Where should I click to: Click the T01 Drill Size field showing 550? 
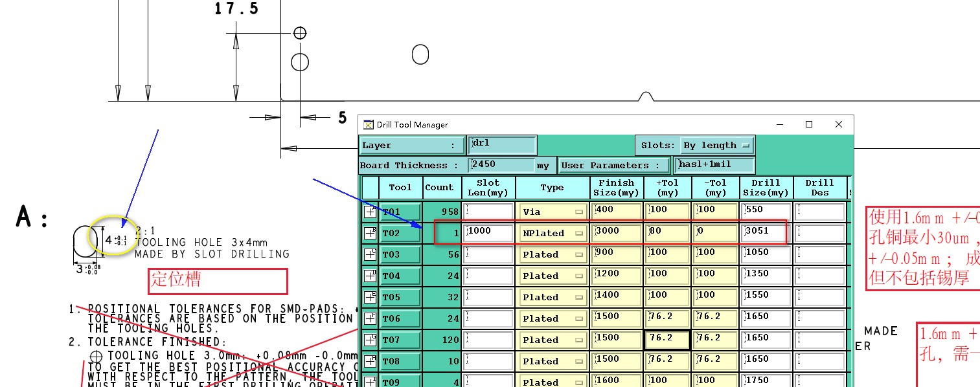tap(766, 212)
